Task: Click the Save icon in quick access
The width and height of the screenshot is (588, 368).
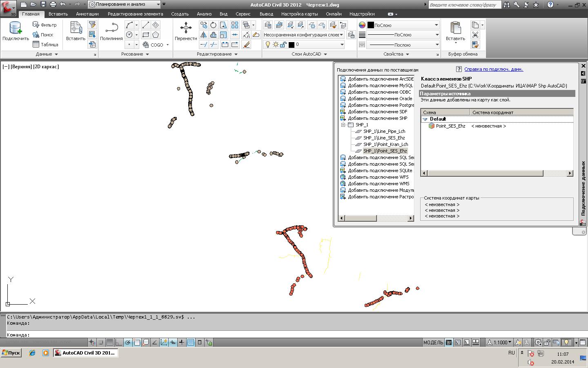Action: coord(43,4)
